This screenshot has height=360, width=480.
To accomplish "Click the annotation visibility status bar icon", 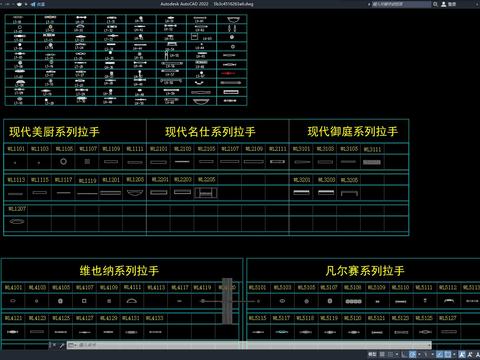I will tap(461, 354).
